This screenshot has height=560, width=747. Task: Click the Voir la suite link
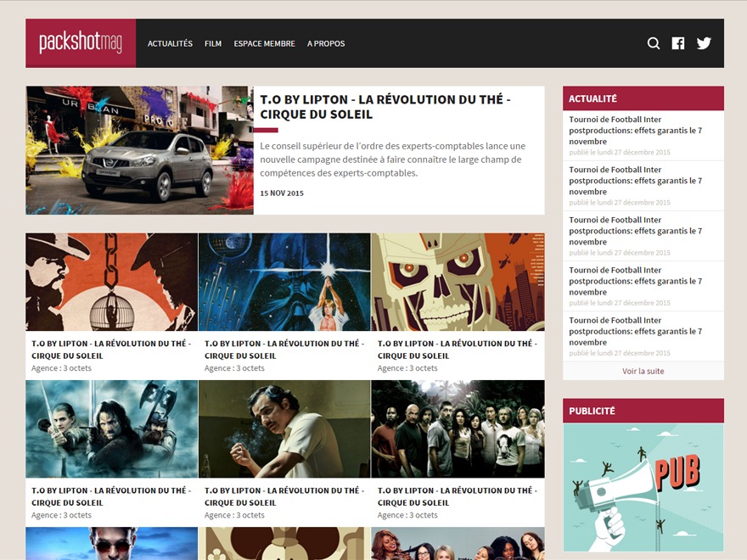643,371
